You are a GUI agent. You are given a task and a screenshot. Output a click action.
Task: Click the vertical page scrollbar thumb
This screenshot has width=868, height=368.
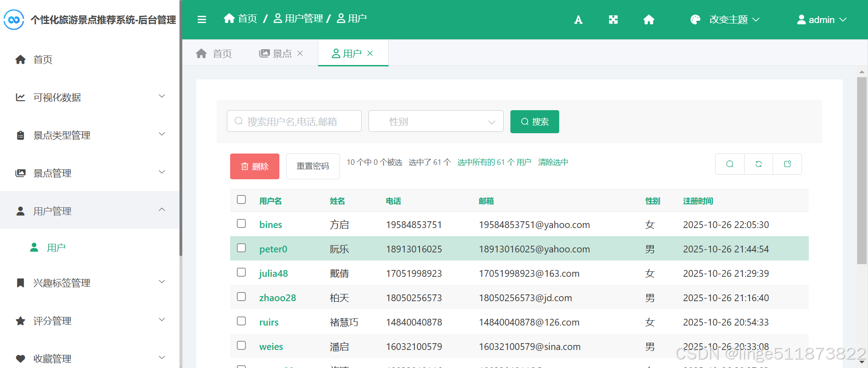coord(862,171)
